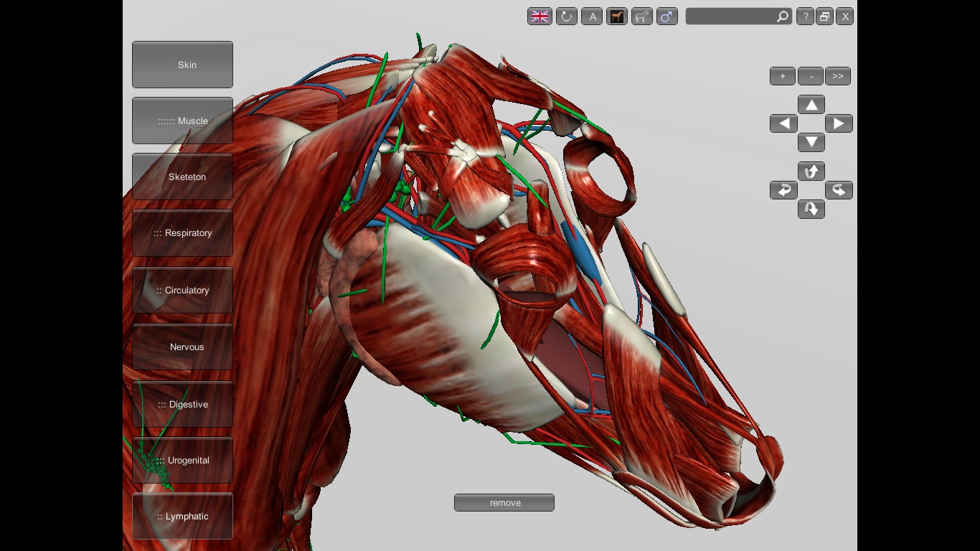Screen dimensions: 980x551
Task: Click the search input field
Action: (x=730, y=17)
